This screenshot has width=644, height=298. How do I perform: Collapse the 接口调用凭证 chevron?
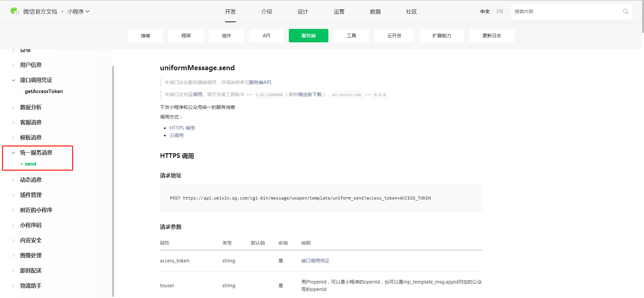(x=13, y=80)
